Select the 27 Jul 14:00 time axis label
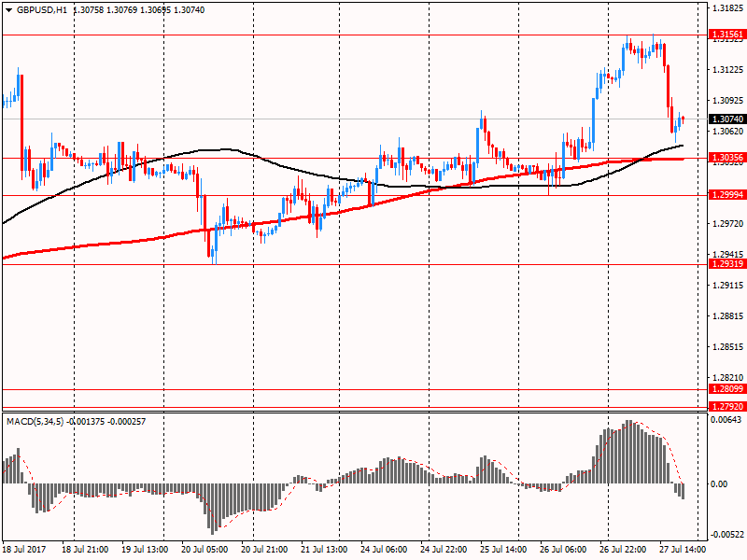The image size is (747, 560). pos(683,550)
